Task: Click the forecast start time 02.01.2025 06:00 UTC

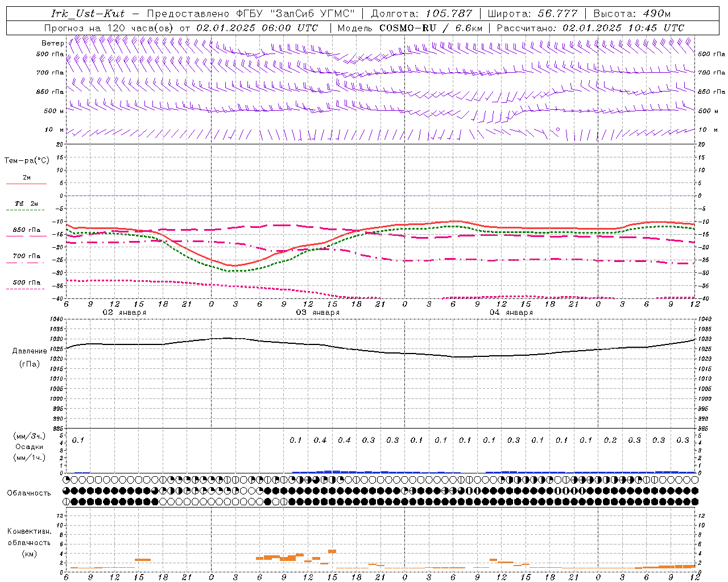Action: (x=257, y=28)
